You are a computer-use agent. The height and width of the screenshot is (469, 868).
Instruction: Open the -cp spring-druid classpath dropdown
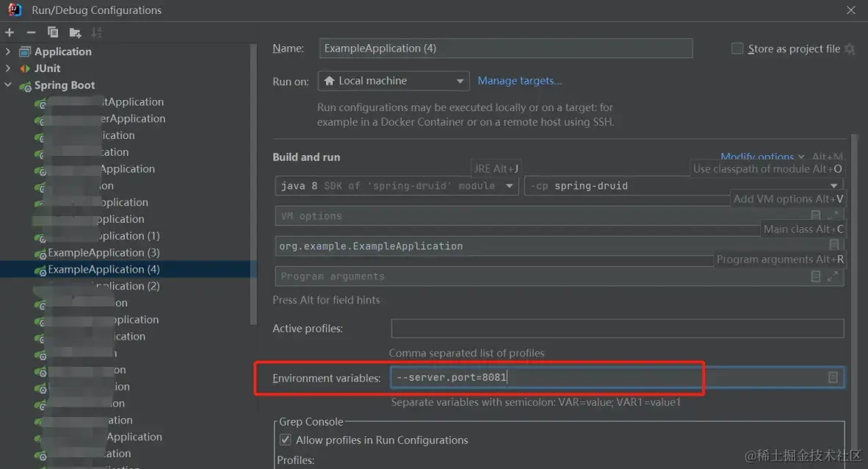coord(683,186)
